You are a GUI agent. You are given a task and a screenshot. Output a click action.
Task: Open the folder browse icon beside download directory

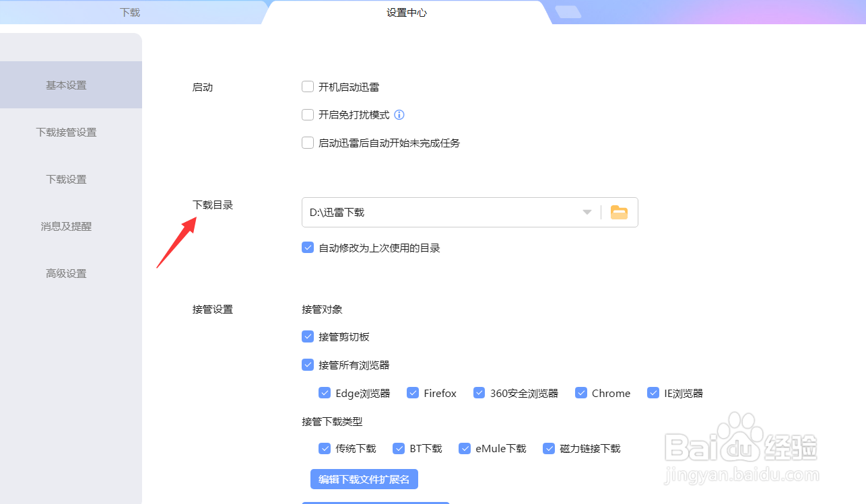pyautogui.click(x=618, y=212)
